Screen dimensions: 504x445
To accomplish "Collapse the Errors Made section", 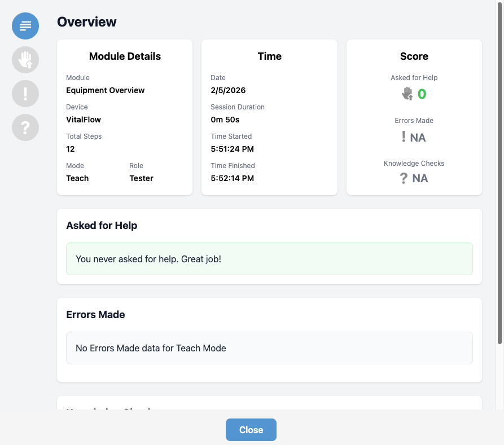I will coord(95,315).
